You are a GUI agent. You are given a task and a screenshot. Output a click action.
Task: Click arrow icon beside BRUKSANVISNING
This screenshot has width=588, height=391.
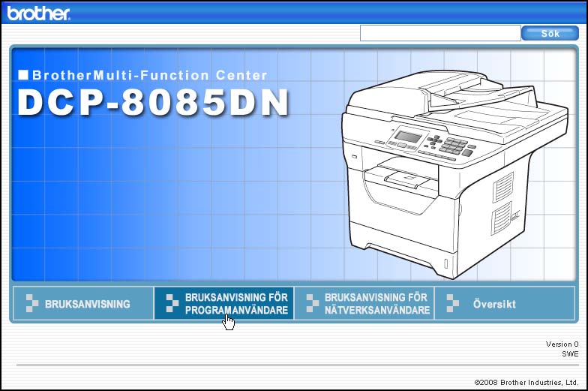pyautogui.click(x=31, y=303)
